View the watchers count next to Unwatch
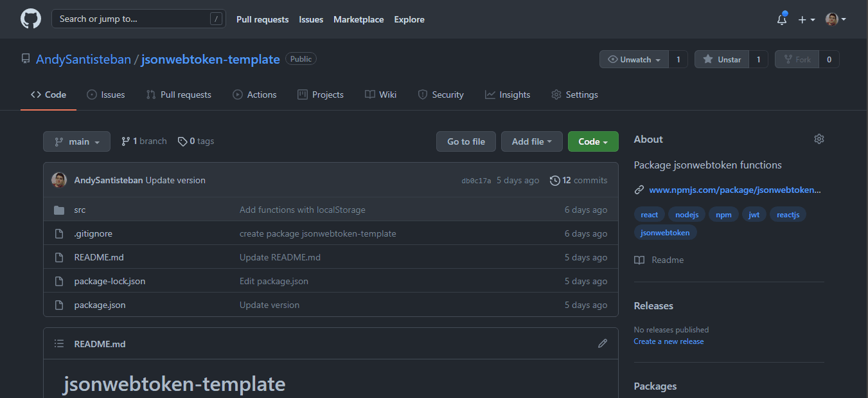 click(x=678, y=59)
